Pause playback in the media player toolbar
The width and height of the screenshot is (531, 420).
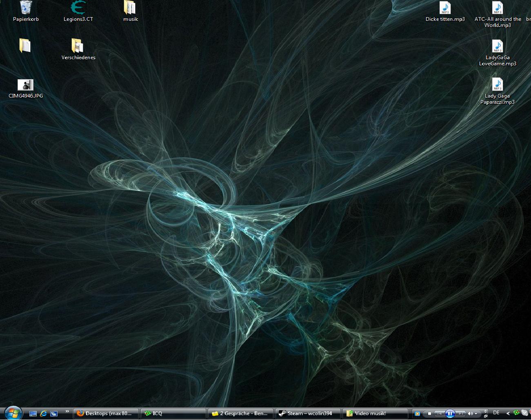450,413
